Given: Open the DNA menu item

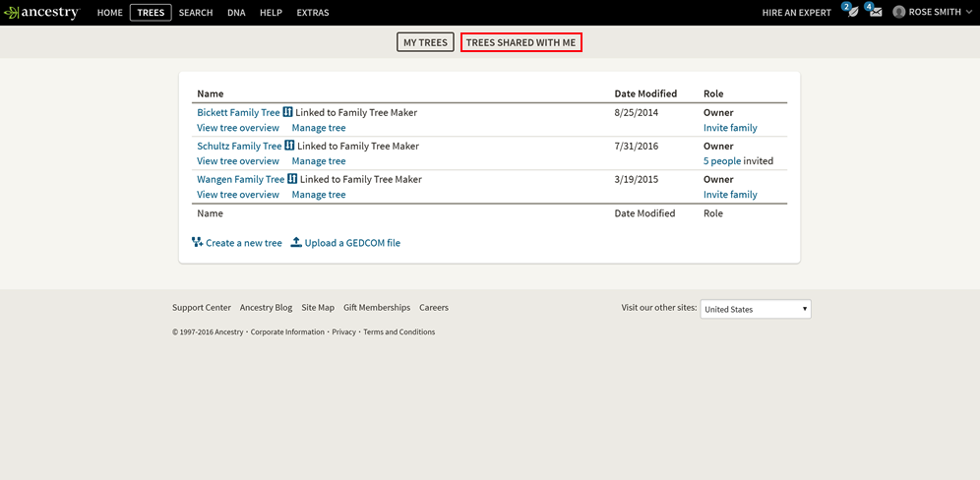Looking at the screenshot, I should coord(236,13).
